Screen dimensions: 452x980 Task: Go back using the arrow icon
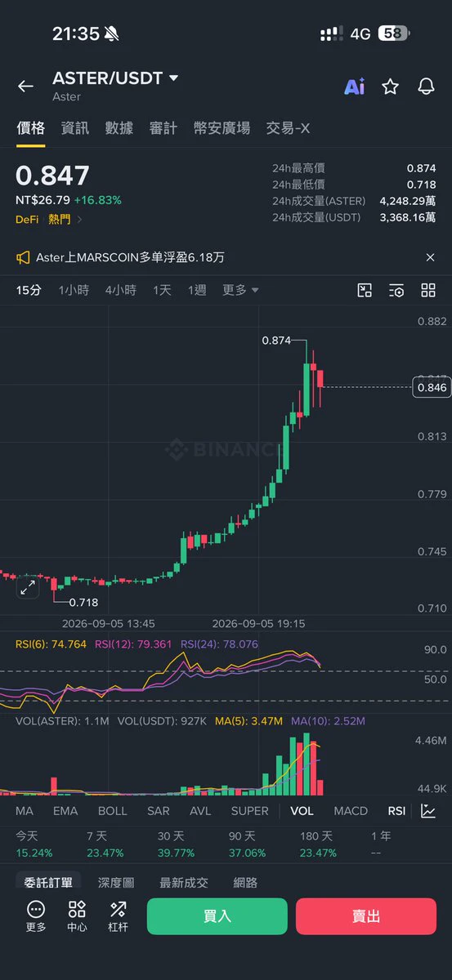point(25,86)
